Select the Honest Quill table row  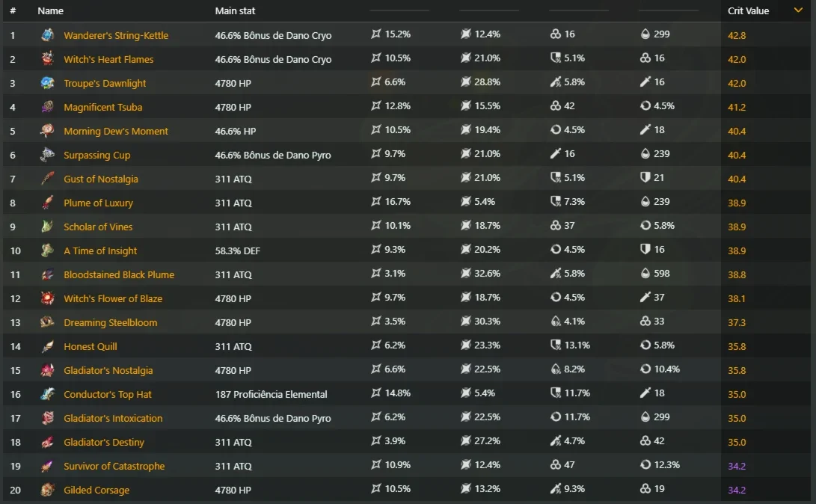pos(407,346)
